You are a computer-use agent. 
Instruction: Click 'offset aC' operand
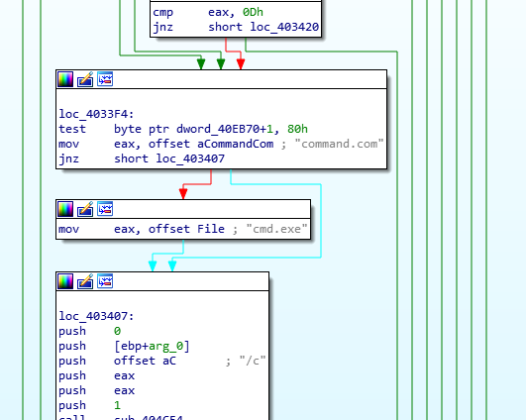(x=145, y=361)
